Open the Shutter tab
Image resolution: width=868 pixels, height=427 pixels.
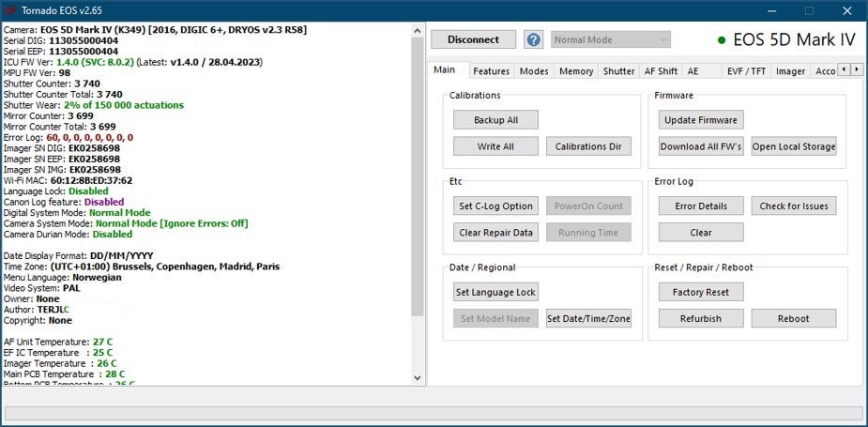point(619,71)
